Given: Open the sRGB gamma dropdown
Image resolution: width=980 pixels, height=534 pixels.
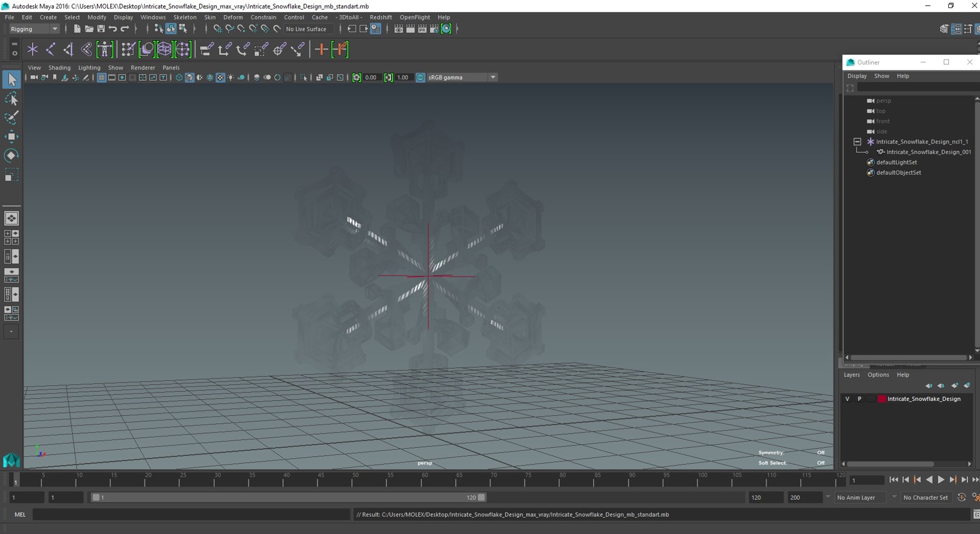Looking at the screenshot, I should tap(462, 78).
